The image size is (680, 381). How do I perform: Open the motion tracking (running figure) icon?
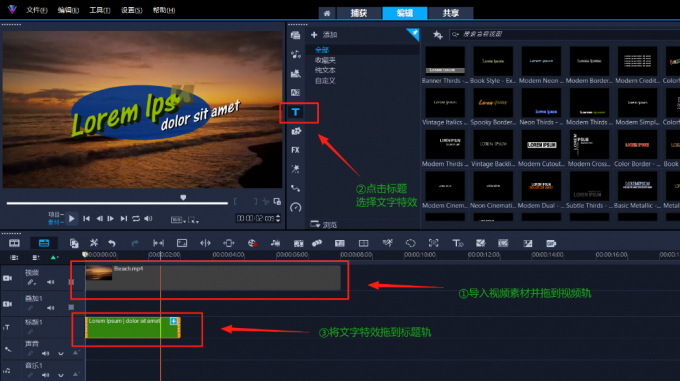pyautogui.click(x=388, y=243)
